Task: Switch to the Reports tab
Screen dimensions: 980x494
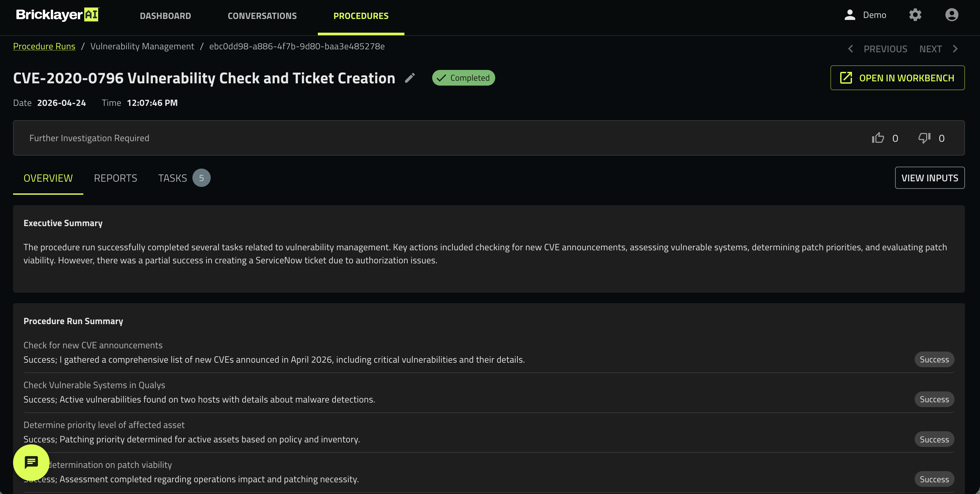Action: coord(115,178)
